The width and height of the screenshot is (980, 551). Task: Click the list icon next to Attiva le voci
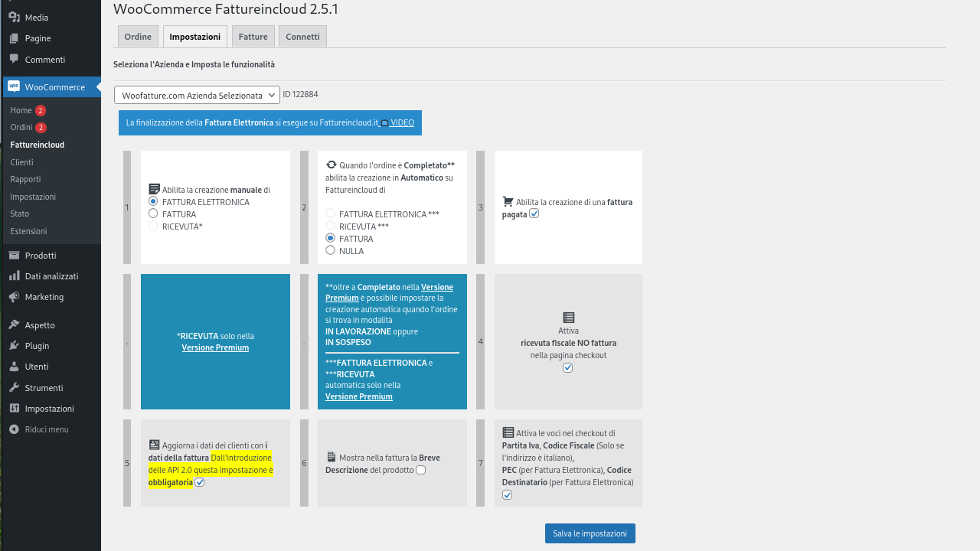[508, 432]
